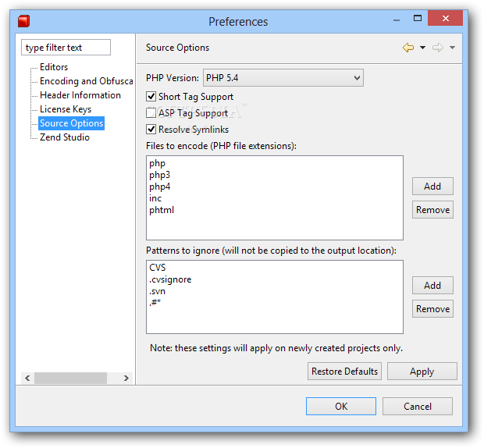
Task: Select the inc extension entry
Action: [x=155, y=198]
